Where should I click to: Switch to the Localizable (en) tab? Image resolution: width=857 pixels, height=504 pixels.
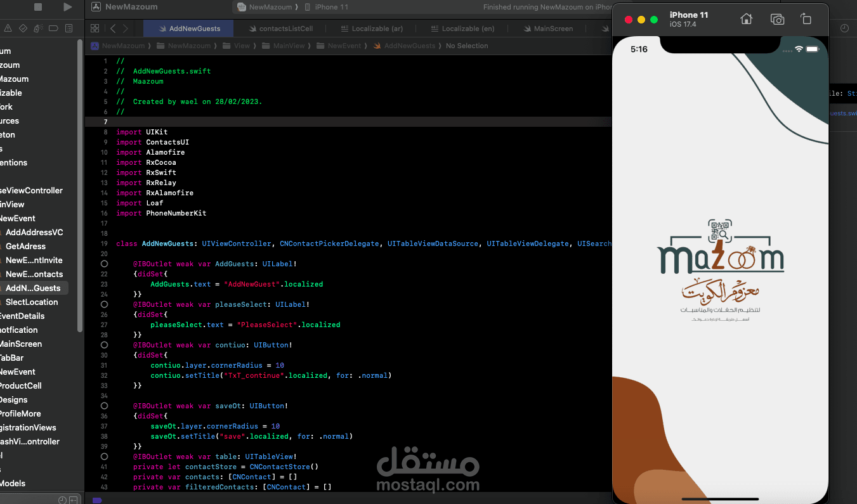pos(462,29)
